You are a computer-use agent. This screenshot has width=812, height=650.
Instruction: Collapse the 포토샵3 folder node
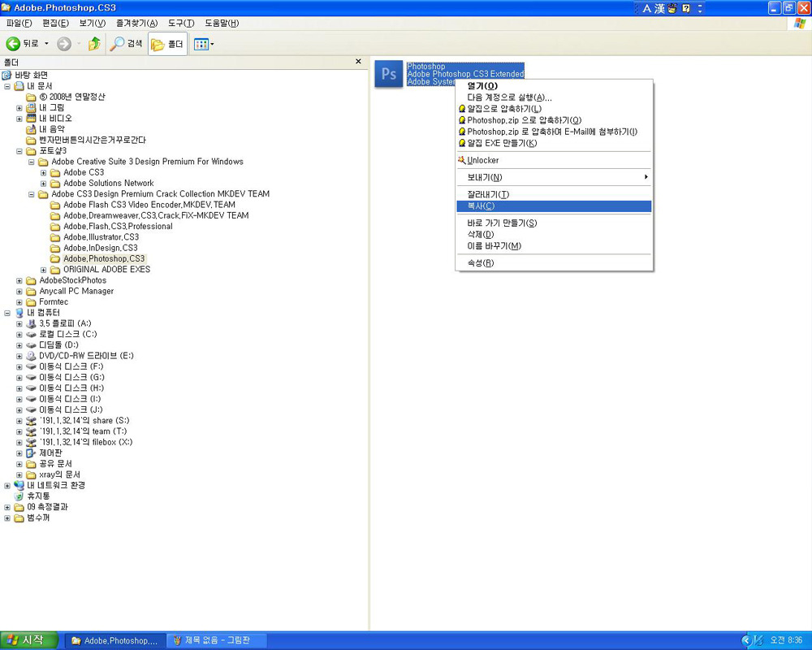[x=19, y=151]
